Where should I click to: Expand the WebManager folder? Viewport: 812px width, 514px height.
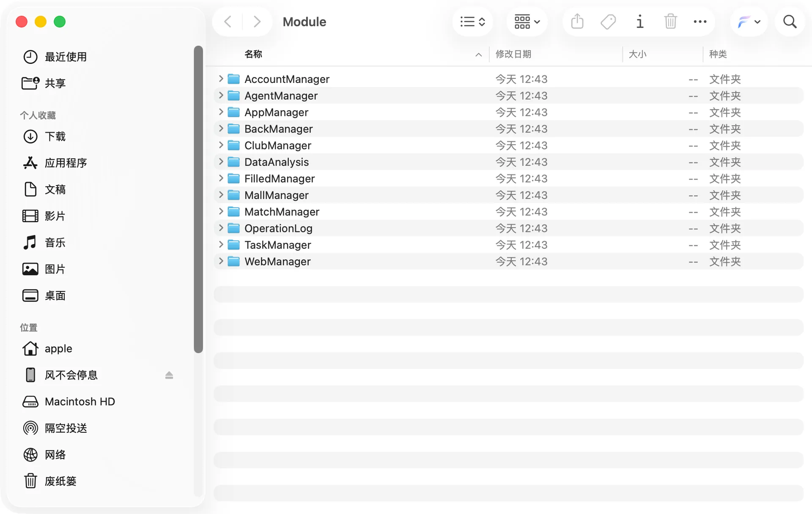point(221,261)
